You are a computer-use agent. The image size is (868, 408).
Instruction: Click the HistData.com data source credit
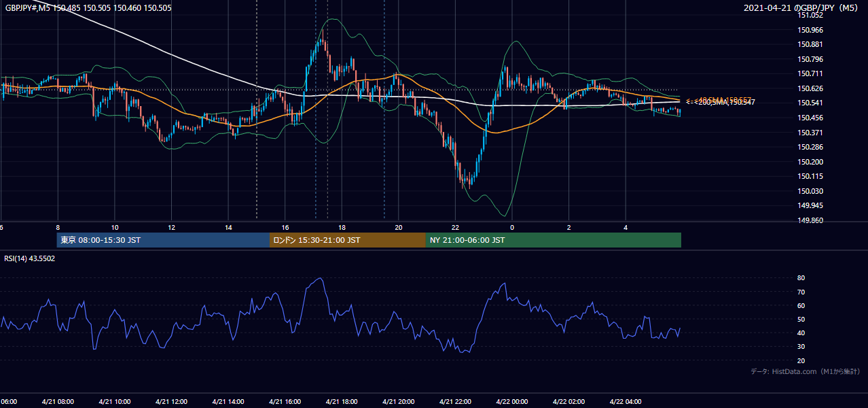point(805,371)
